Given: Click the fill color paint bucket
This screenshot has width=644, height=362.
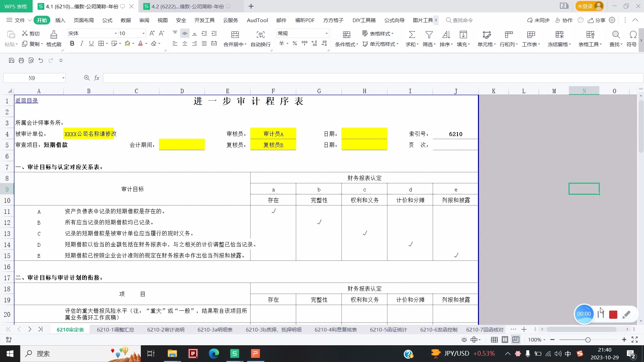Looking at the screenshot, I should [127, 44].
